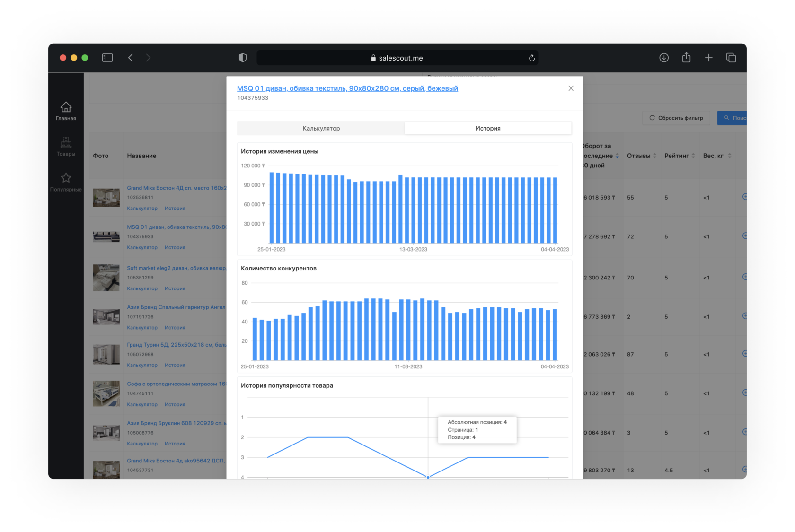
Task: Open Калькулятор for Азия Бренд Бруклин
Action: click(x=142, y=444)
